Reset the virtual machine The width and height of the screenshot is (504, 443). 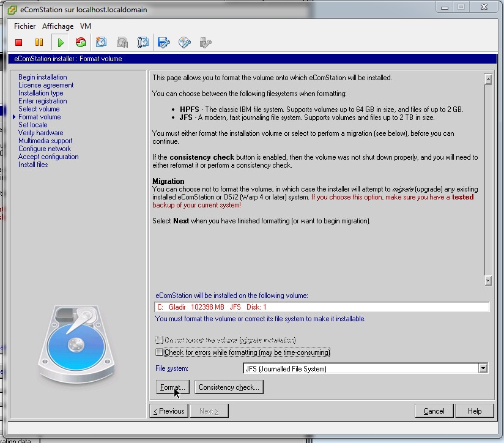[x=80, y=42]
